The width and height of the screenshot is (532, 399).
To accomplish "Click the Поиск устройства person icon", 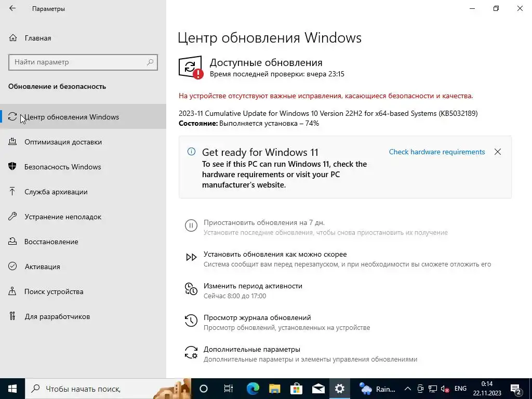I will click(x=12, y=291).
